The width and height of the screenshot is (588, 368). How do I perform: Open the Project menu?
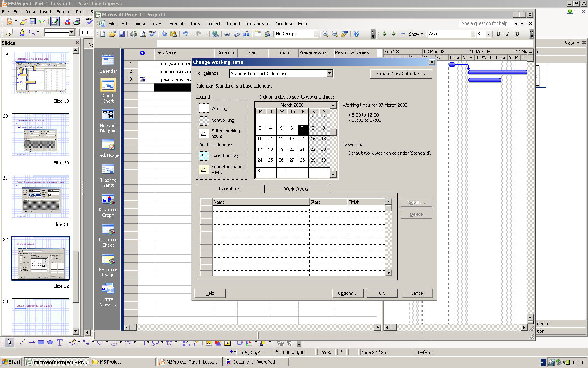click(213, 24)
